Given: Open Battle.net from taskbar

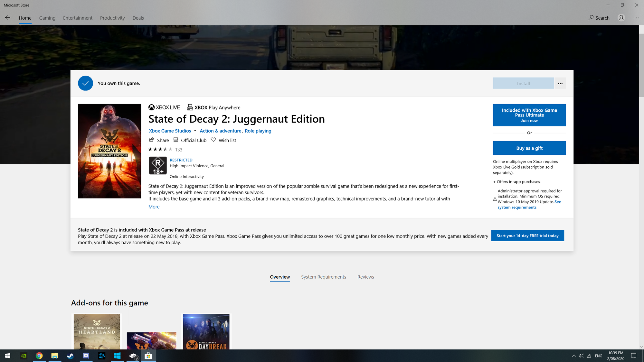Looking at the screenshot, I should click(101, 356).
